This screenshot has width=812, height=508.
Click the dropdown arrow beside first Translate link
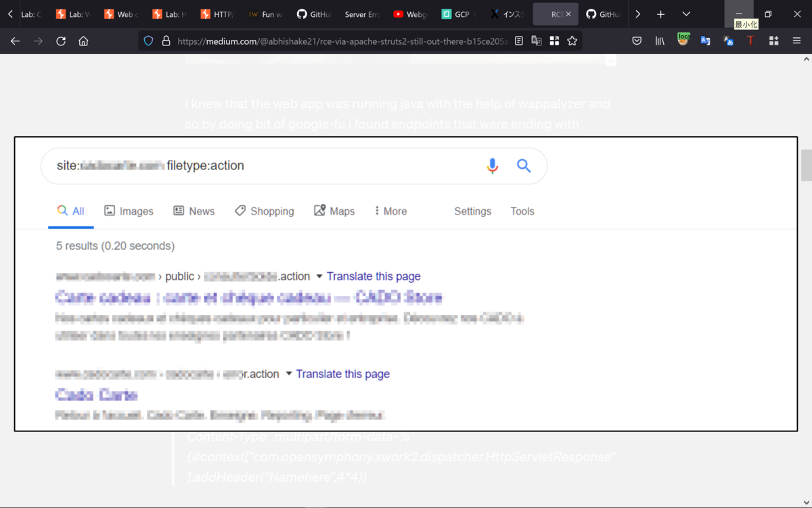(x=319, y=276)
